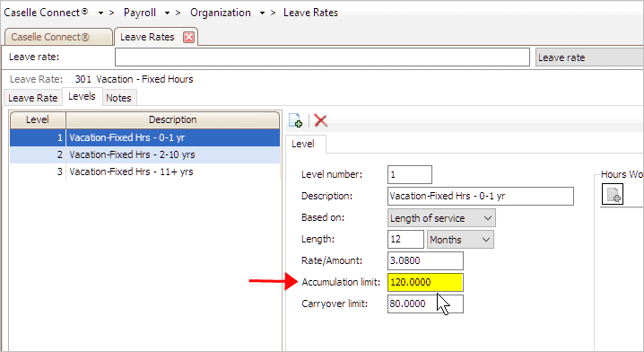Click the red X delete level icon

[320, 120]
